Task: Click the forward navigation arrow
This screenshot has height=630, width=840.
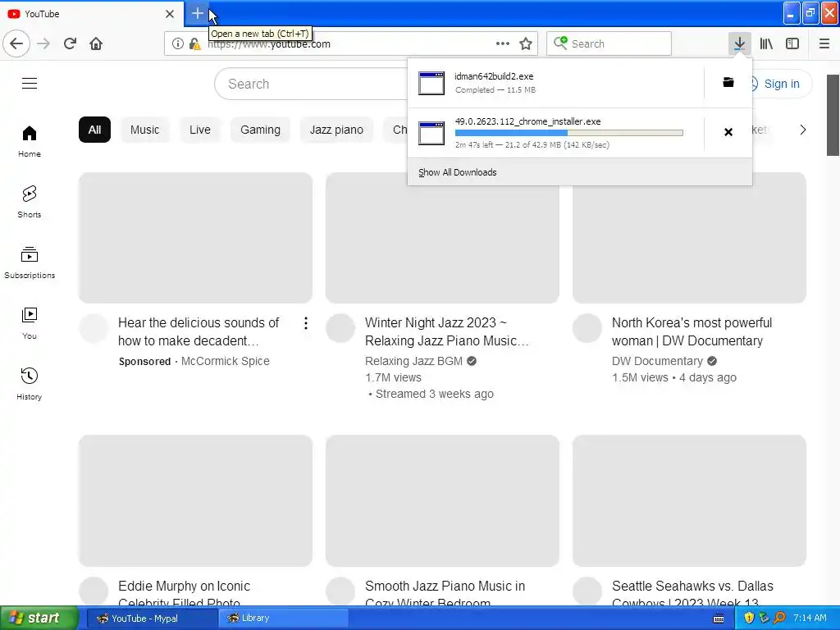Action: 43,43
